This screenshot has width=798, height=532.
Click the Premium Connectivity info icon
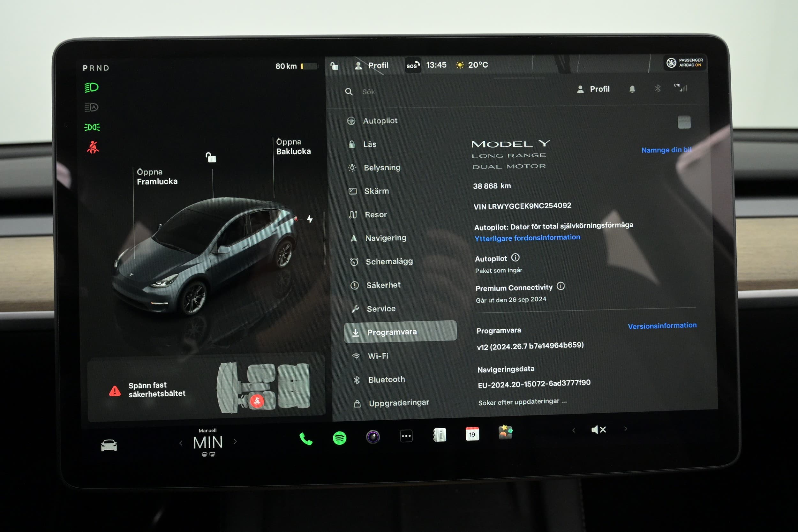point(561,286)
